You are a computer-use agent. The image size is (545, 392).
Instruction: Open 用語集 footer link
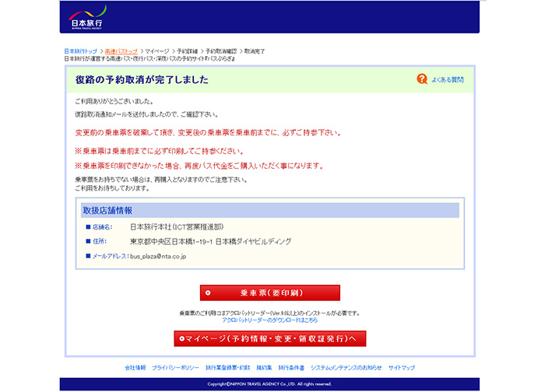264,367
